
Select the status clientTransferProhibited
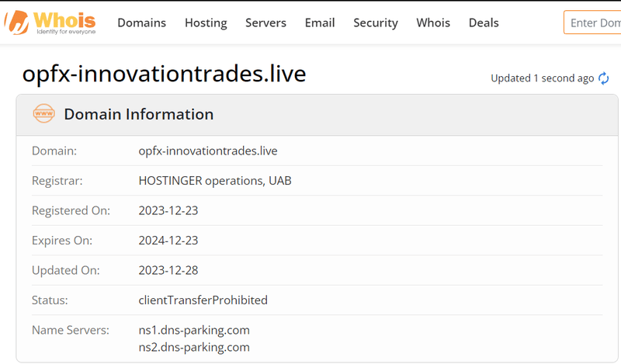pyautogui.click(x=203, y=300)
